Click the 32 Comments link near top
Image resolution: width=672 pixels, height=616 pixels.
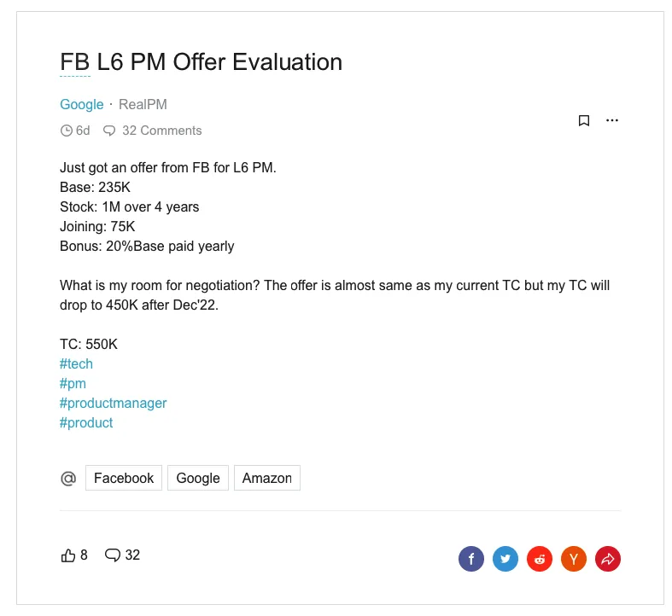click(161, 131)
